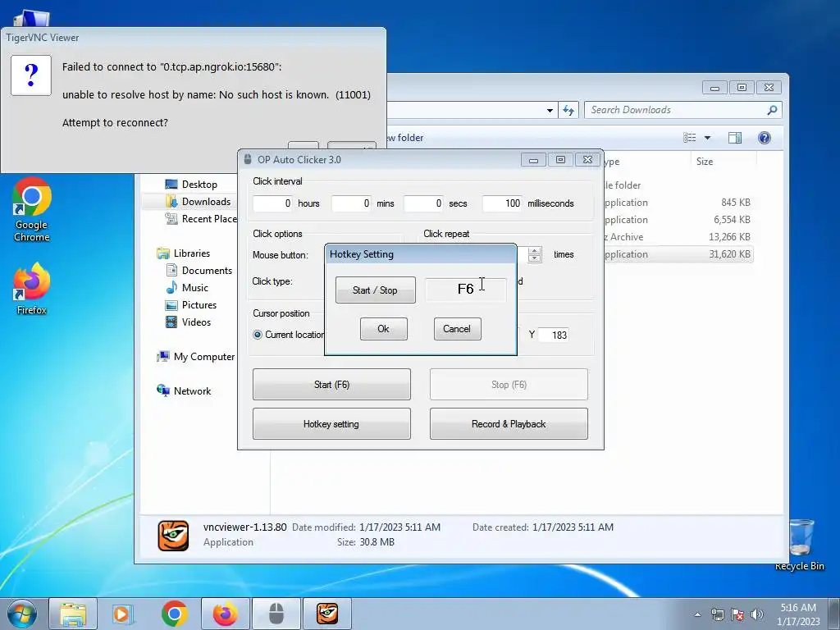Open Firefox desktop shortcut
Image resolution: width=840 pixels, height=630 pixels.
click(x=32, y=288)
